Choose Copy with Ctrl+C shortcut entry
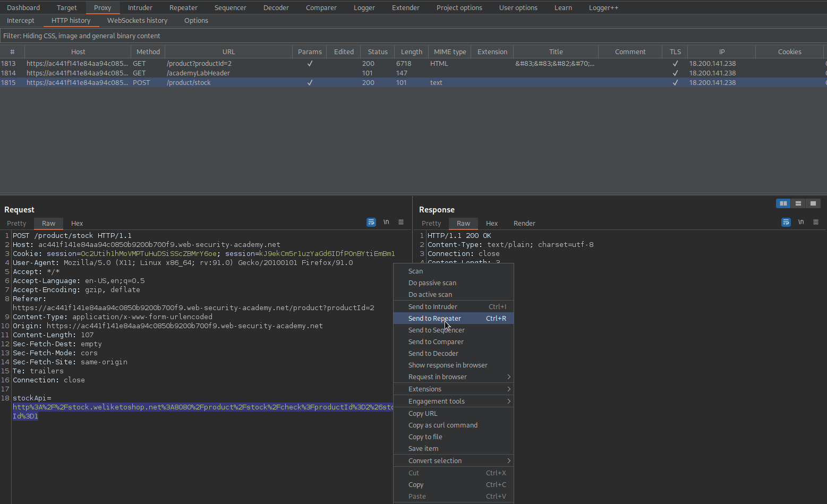 click(x=454, y=485)
